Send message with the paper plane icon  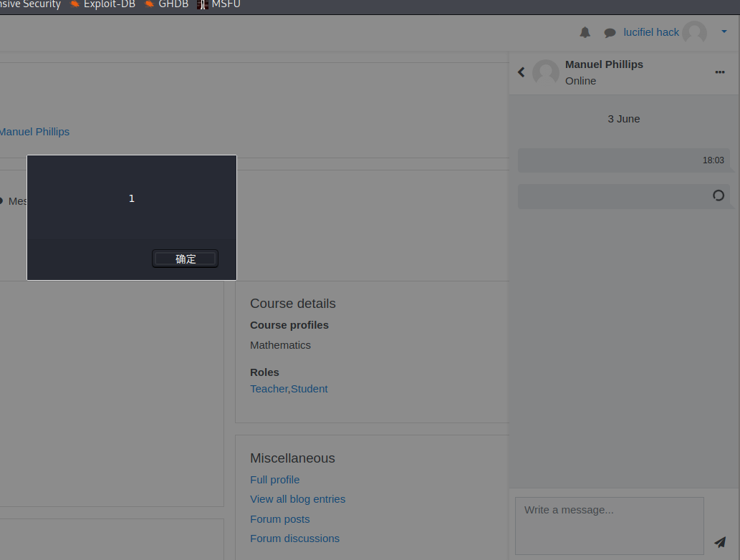coord(720,542)
